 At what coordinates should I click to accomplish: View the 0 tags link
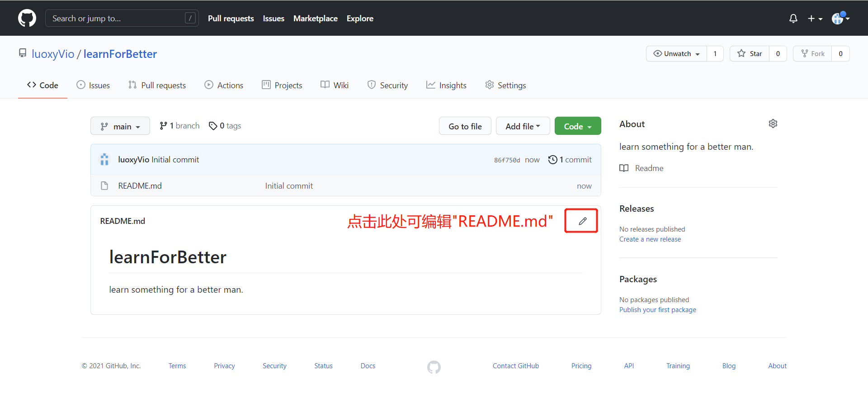coord(225,126)
